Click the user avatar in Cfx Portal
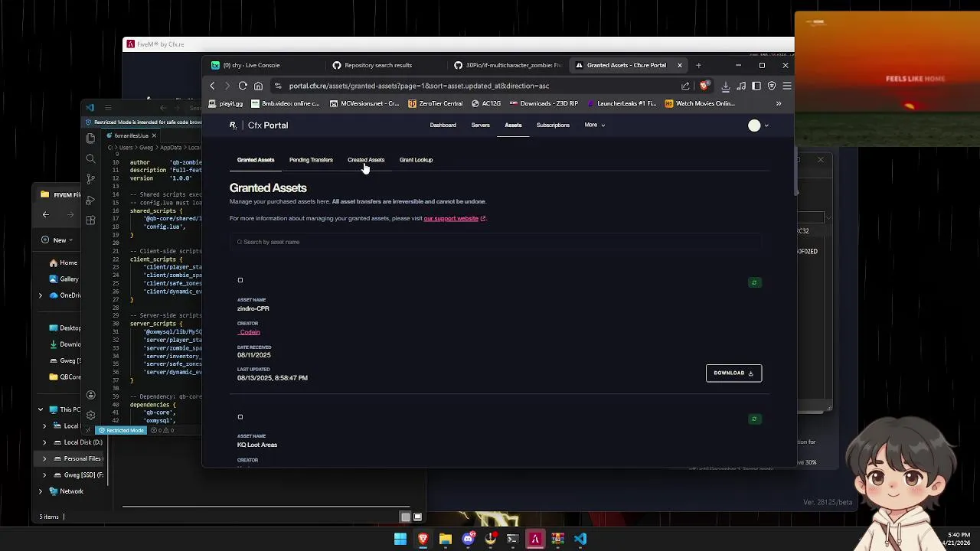The image size is (980, 551). [x=754, y=126]
